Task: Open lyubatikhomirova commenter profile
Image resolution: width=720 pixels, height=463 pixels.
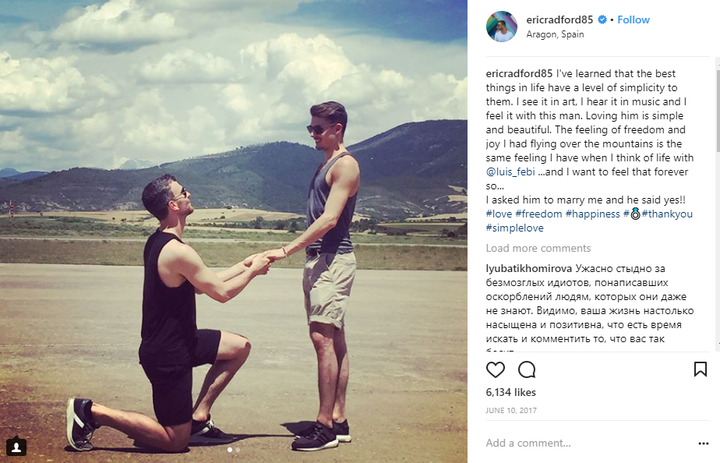Action: coord(529,269)
